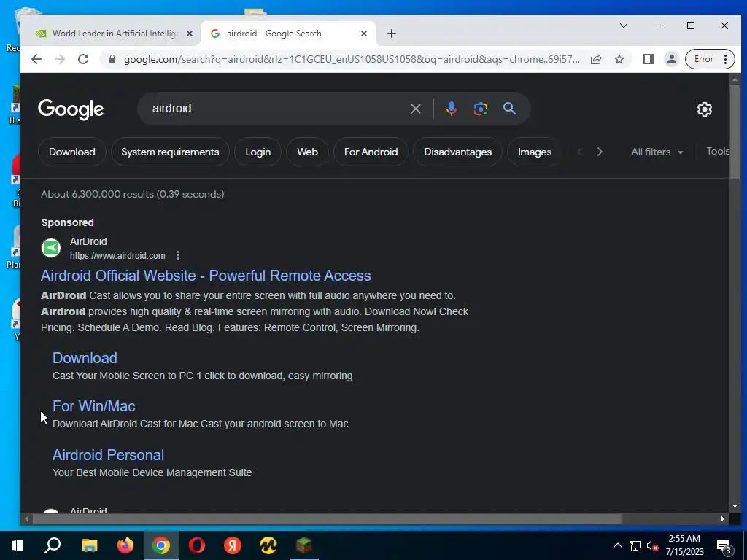
Task: Click the AirDroid green favicon
Action: click(x=51, y=248)
